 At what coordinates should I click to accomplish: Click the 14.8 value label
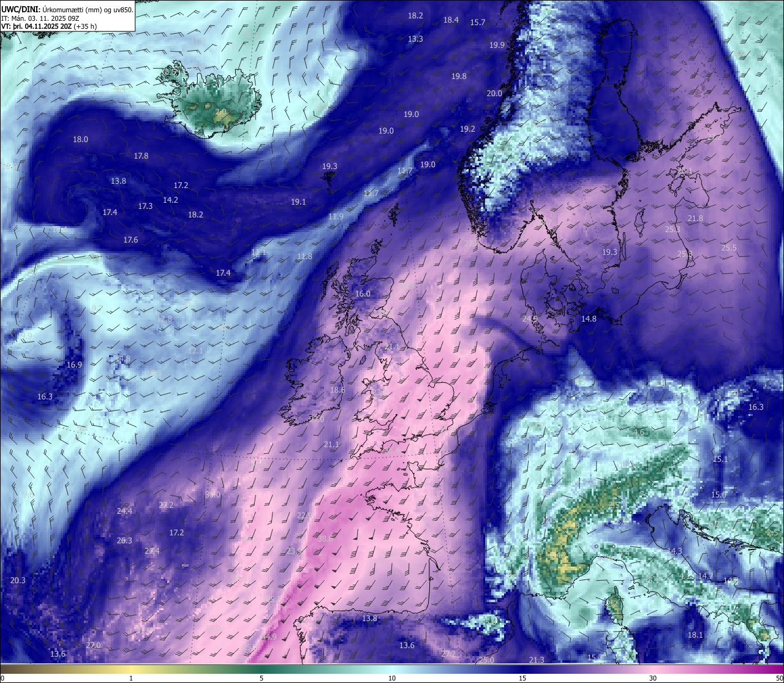click(589, 319)
